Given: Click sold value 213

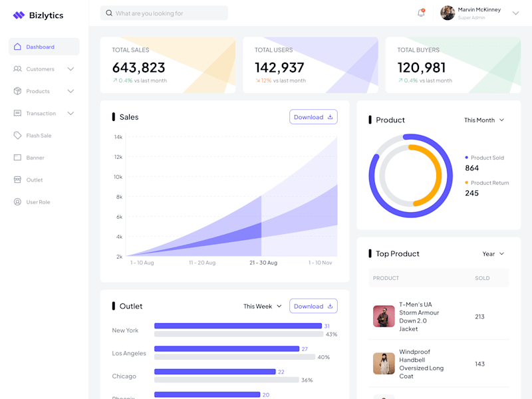Looking at the screenshot, I should pos(479,317).
